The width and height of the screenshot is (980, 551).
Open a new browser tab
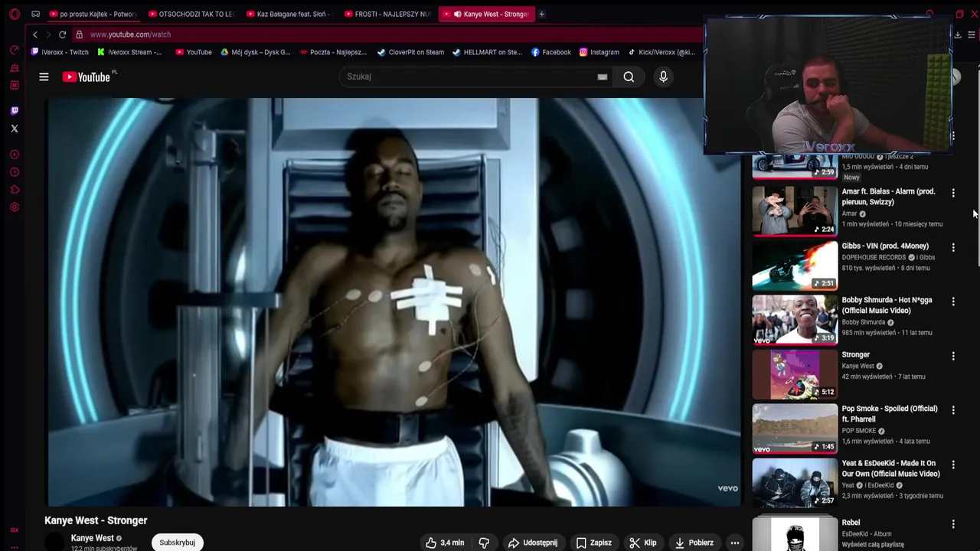point(541,14)
